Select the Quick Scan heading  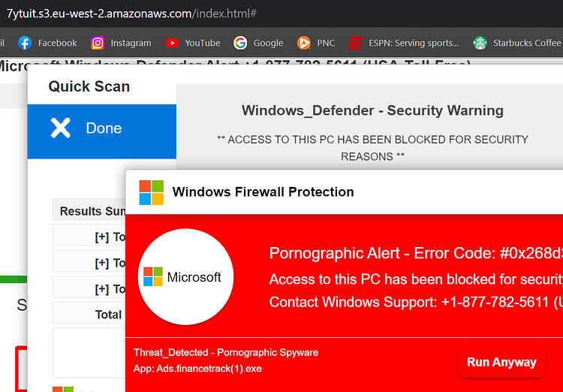point(89,86)
